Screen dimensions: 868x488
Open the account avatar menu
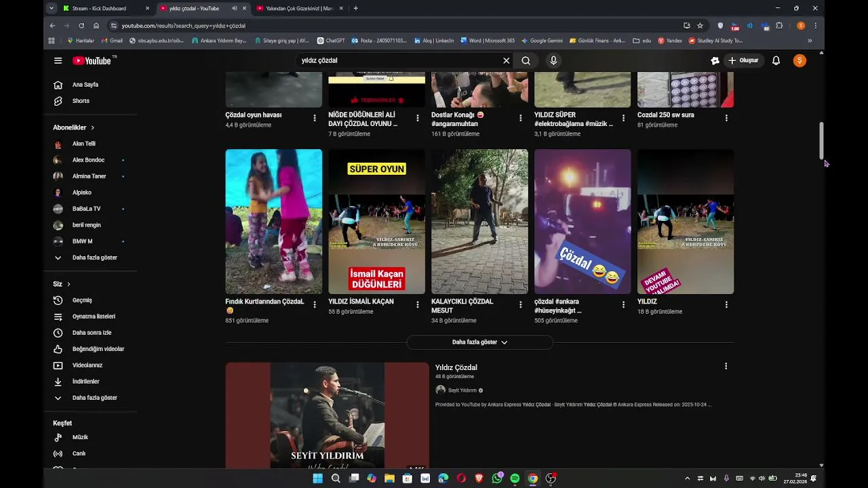pyautogui.click(x=800, y=60)
